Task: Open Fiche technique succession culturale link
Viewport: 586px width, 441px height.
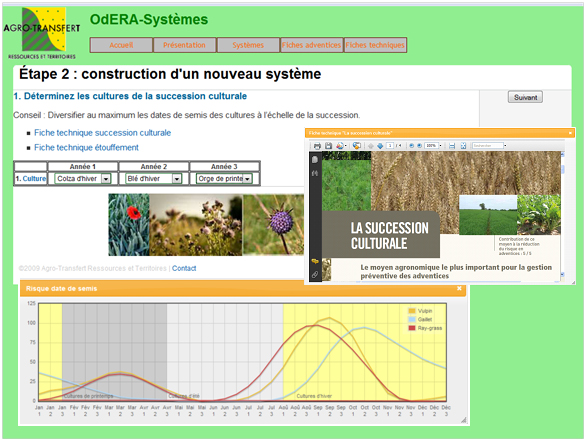Action: pos(102,133)
